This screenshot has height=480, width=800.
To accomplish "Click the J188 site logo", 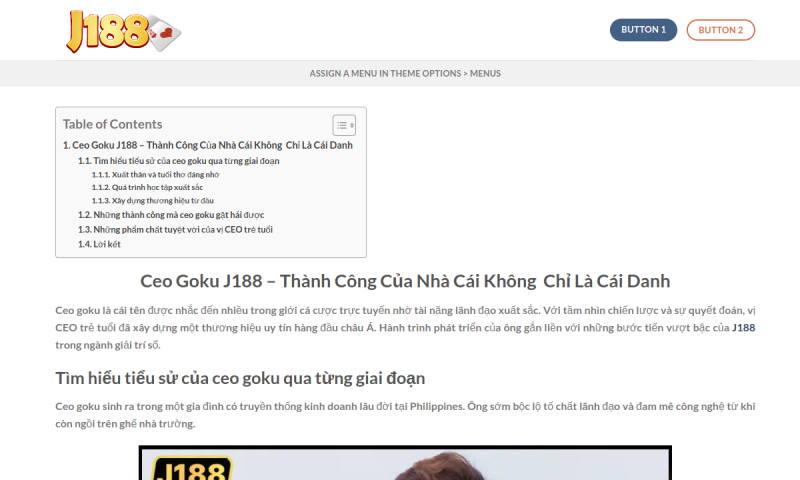I will click(x=123, y=31).
